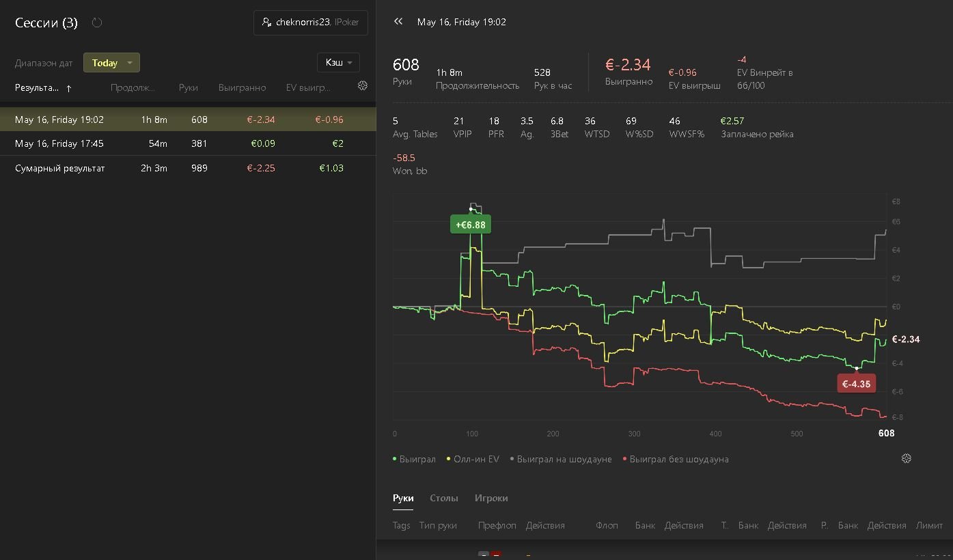
Task: Switch to the Руки tab
Action: tap(403, 498)
